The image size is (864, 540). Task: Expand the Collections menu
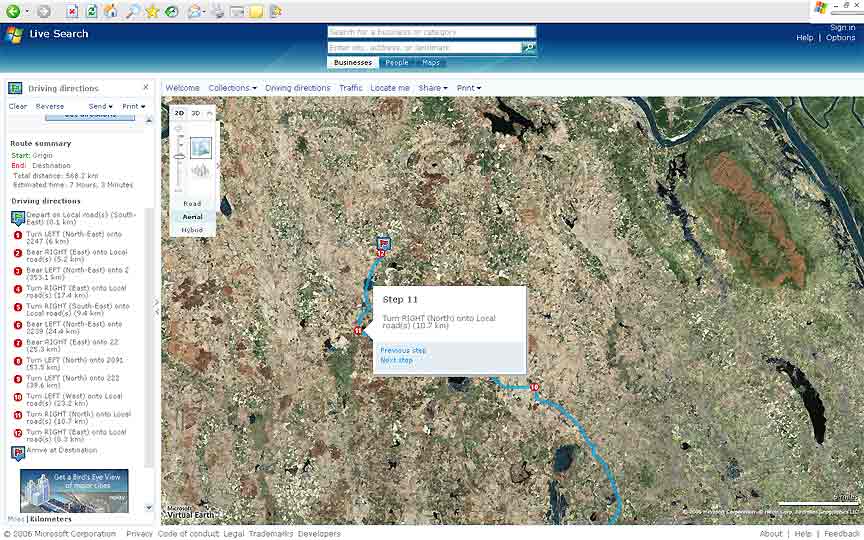click(232, 88)
